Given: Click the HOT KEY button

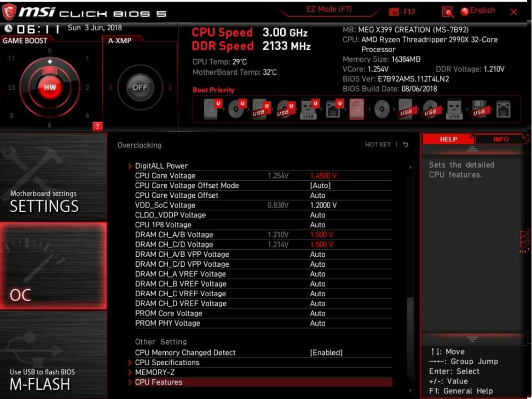Looking at the screenshot, I should pyautogui.click(x=377, y=144).
